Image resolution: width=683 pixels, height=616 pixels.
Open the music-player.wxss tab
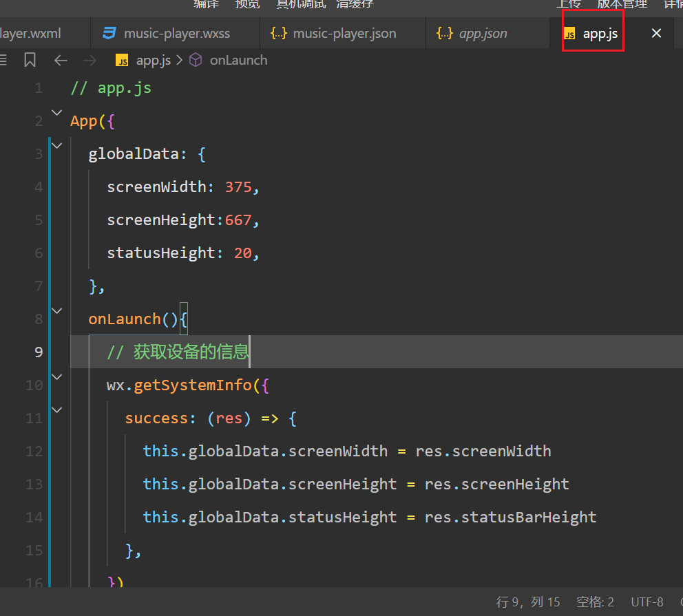click(x=177, y=33)
